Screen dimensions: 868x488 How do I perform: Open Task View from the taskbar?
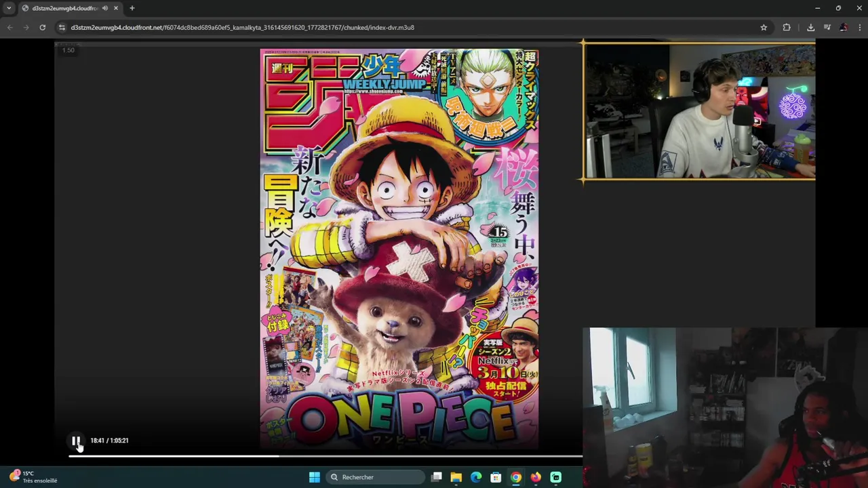437,477
